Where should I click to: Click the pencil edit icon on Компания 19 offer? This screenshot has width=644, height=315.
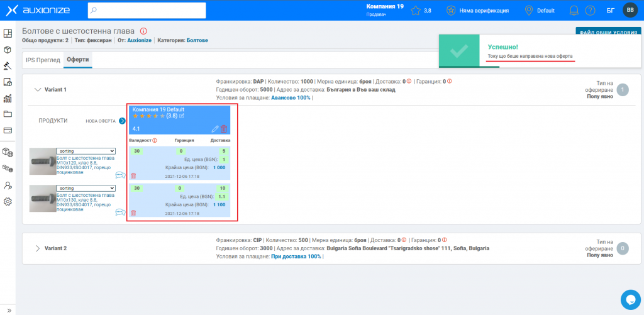coord(215,129)
